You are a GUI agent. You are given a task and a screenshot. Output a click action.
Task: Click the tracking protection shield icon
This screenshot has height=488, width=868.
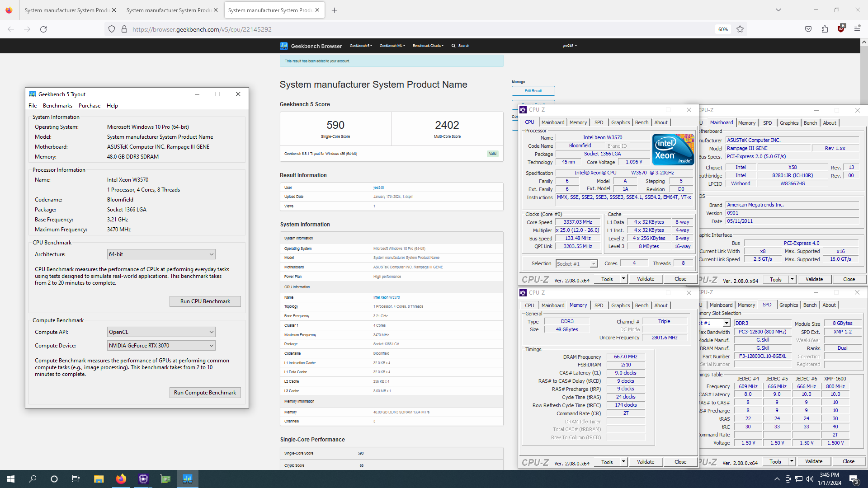pos(112,29)
